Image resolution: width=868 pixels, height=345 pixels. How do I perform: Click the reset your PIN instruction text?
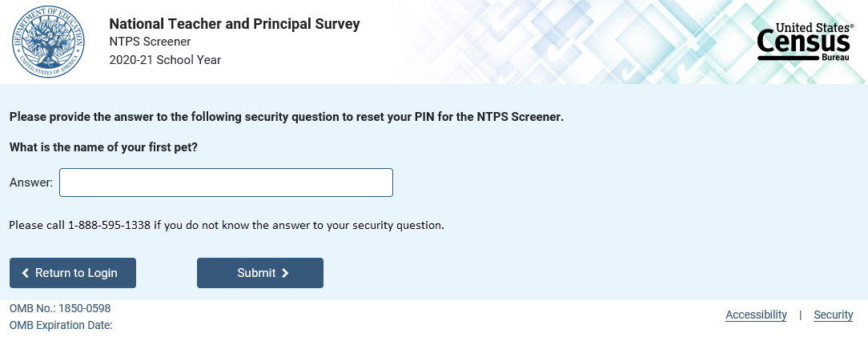pos(287,117)
